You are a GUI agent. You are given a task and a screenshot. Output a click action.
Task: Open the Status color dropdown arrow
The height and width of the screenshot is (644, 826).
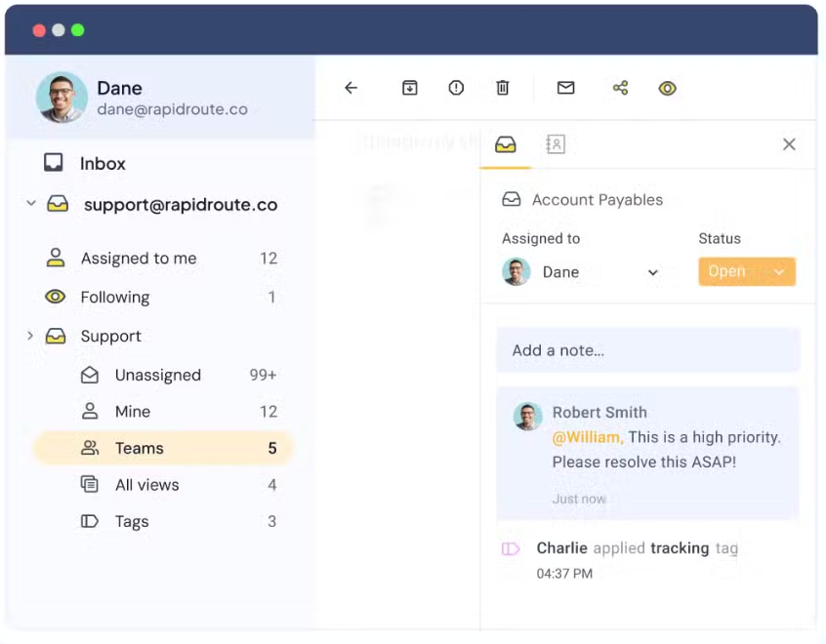point(778,272)
